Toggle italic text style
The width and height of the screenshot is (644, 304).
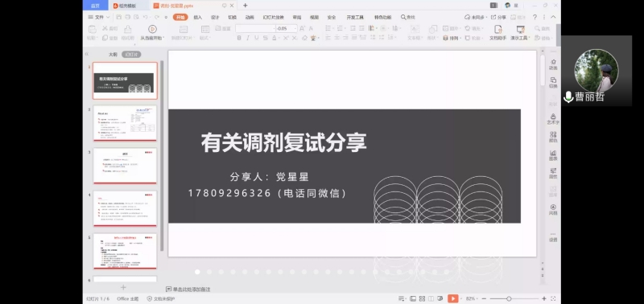[x=248, y=38]
